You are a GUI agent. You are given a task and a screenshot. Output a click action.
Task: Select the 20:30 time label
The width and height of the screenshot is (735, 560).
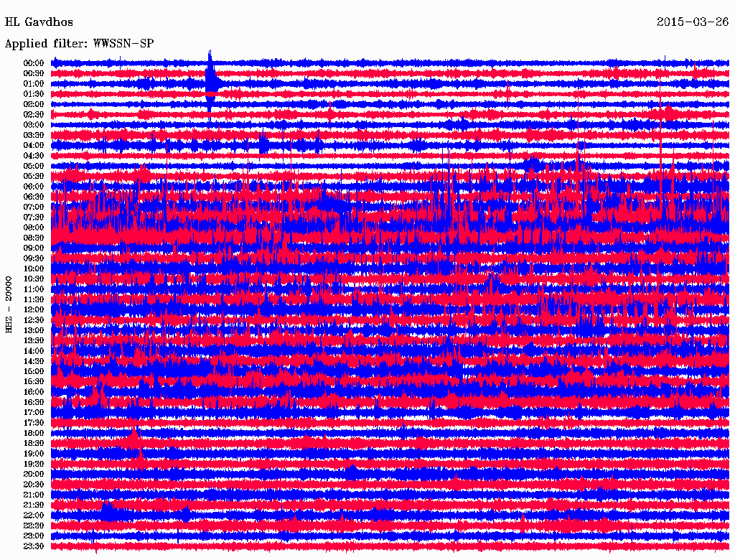pos(34,485)
